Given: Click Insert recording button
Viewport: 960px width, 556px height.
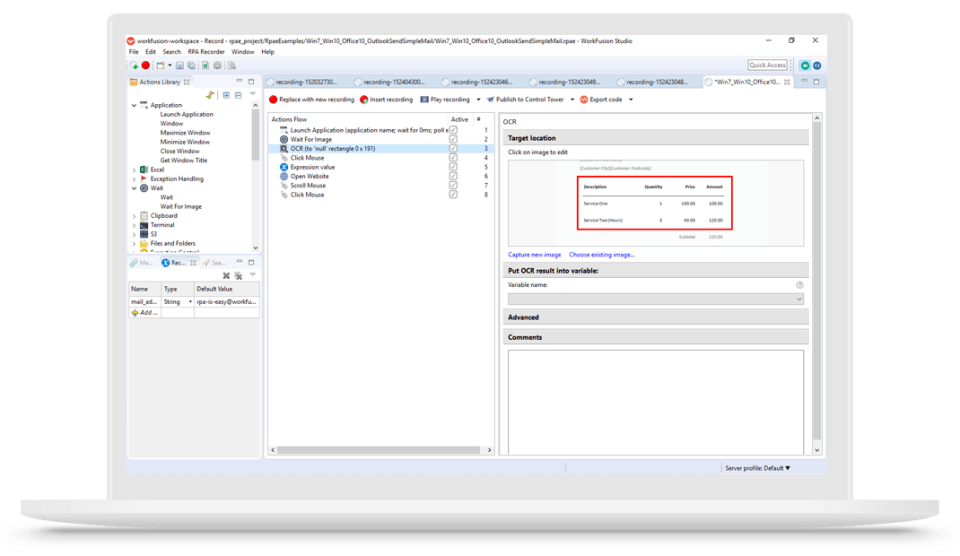Looking at the screenshot, I should (x=386, y=100).
